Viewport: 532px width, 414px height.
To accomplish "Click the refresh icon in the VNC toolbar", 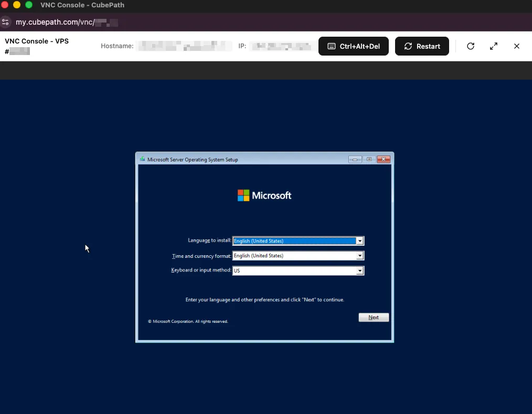I will click(x=471, y=46).
